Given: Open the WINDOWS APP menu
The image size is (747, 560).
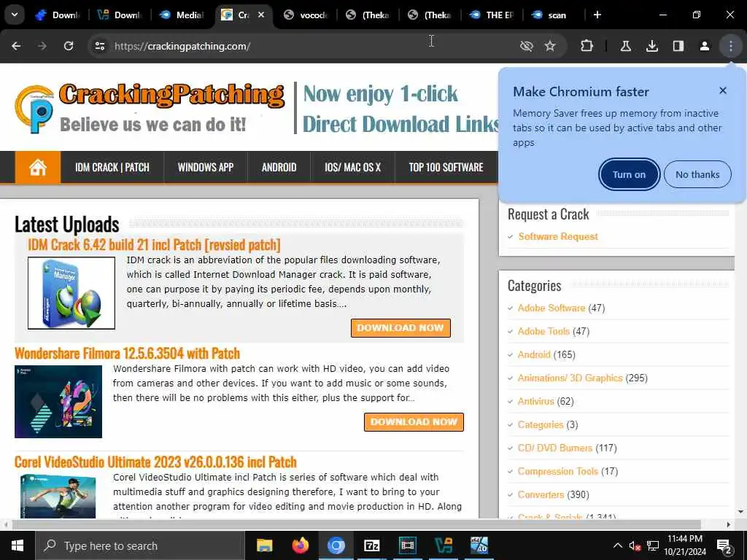Looking at the screenshot, I should tap(205, 167).
